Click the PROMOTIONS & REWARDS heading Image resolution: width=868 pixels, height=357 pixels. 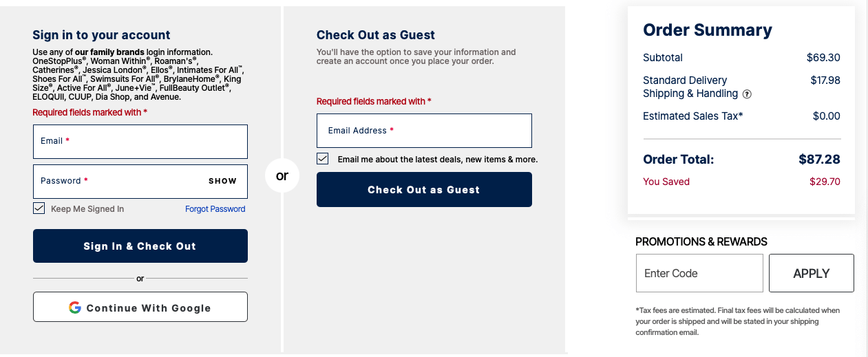coord(701,241)
